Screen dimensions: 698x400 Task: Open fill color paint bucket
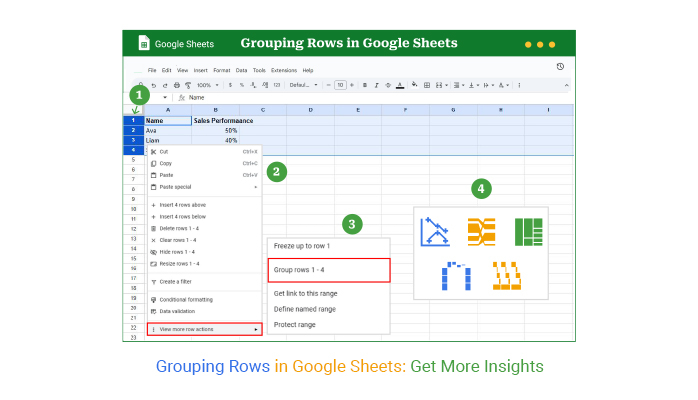(414, 85)
